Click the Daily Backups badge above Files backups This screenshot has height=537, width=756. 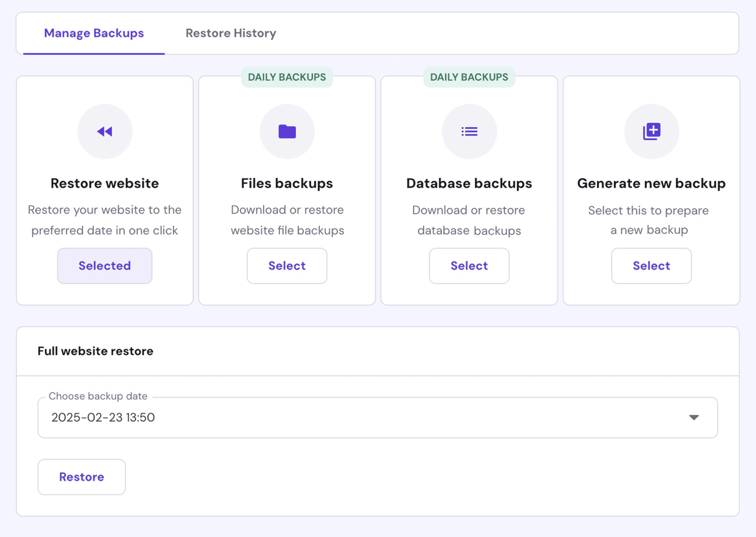pos(287,77)
